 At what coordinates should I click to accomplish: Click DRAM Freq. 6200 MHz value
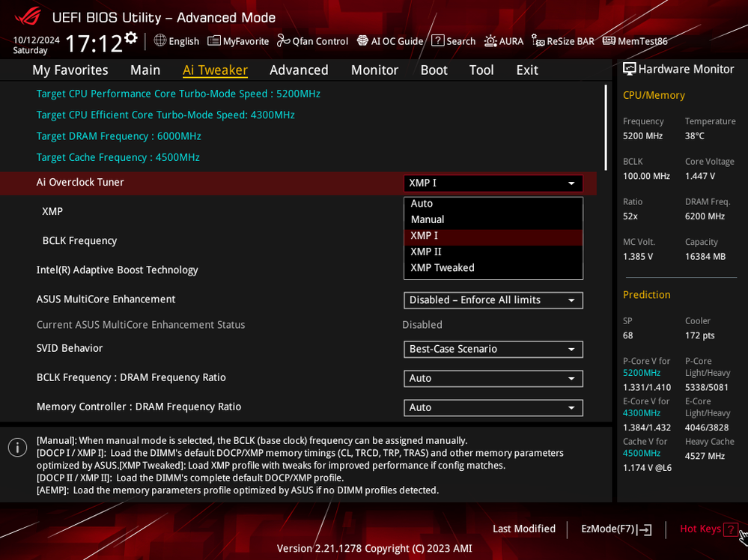pos(705,216)
